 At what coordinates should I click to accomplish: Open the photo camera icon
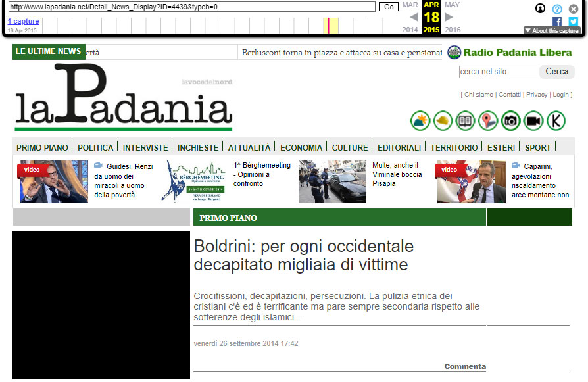pos(511,121)
